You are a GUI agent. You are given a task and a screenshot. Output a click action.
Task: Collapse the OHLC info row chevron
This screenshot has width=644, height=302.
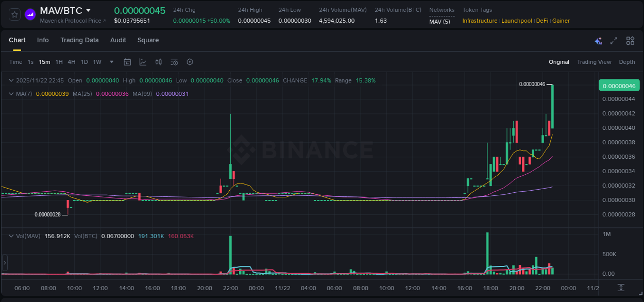(x=11, y=80)
